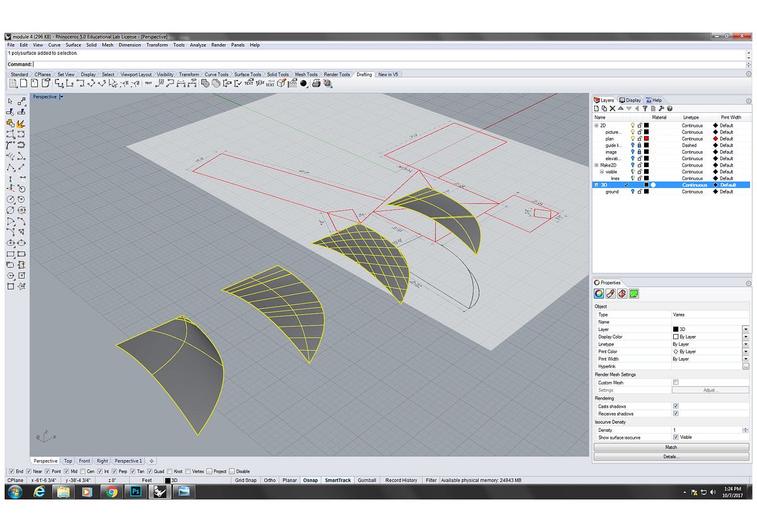
Task: Open the Material properties paint icon
Action: (610, 294)
